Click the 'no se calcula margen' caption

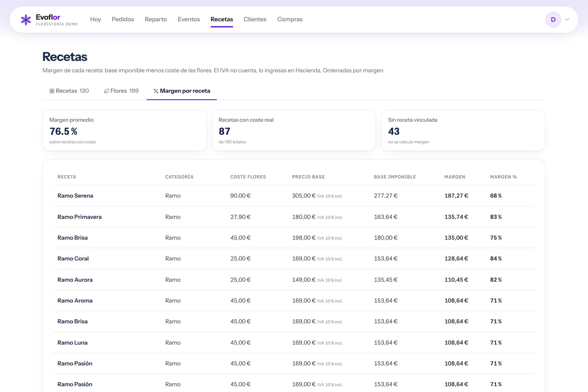(409, 142)
